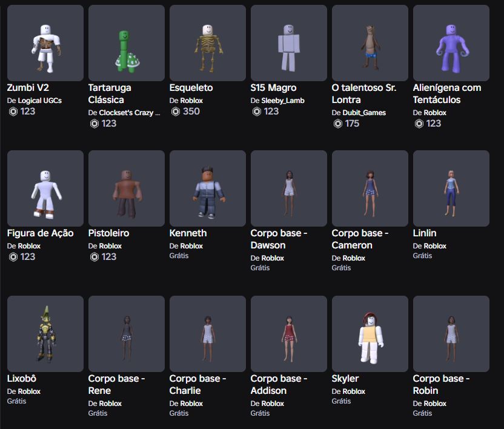Click Robux icon beside Alienígena price
Image resolution: width=504 pixels, height=429 pixels.
pyautogui.click(x=419, y=124)
